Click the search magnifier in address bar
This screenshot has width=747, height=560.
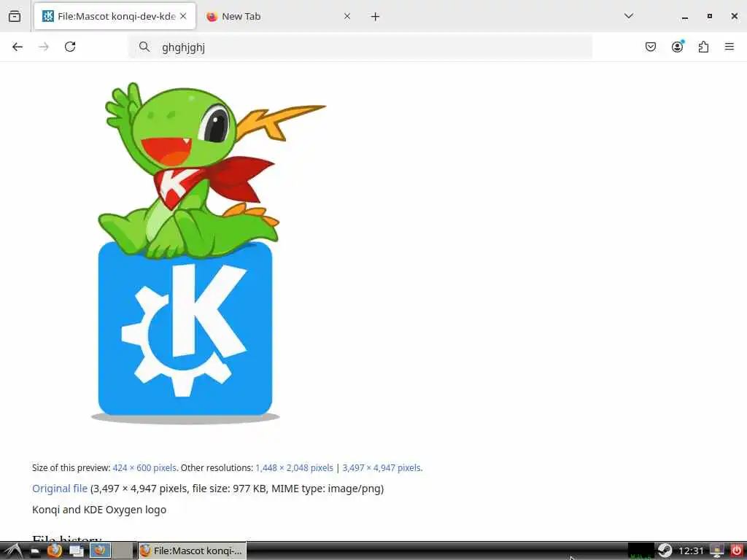144,47
